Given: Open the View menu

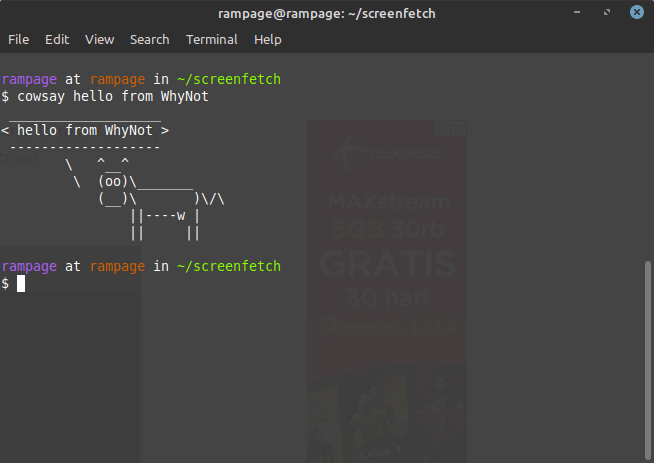Looking at the screenshot, I should click(x=99, y=40).
